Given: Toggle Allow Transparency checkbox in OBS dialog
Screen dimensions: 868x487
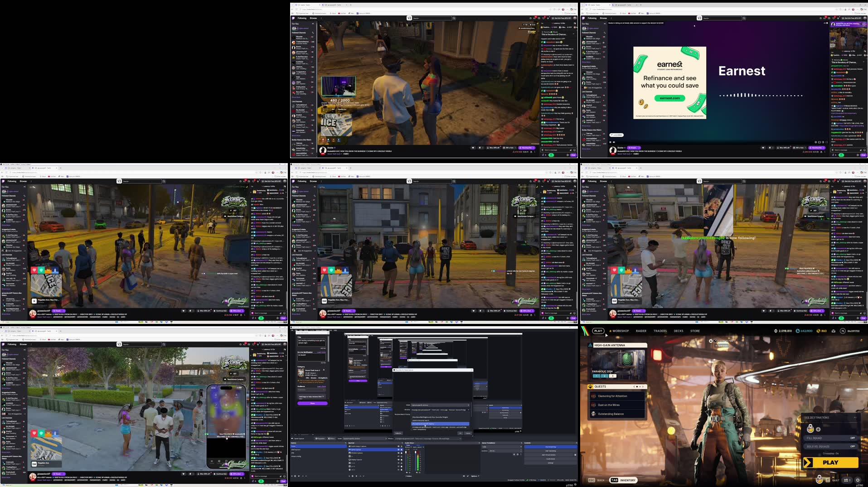Looking at the screenshot, I should tap(412, 429).
